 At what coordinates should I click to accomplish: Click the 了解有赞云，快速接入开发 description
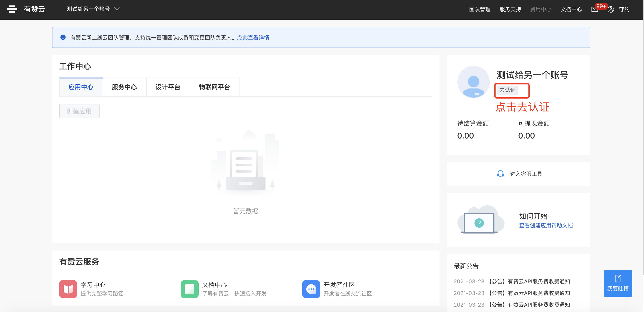pyautogui.click(x=234, y=293)
